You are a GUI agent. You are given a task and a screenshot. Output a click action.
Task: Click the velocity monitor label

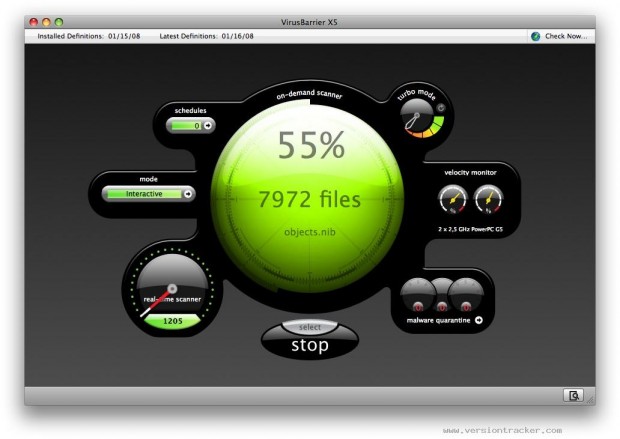(470, 172)
